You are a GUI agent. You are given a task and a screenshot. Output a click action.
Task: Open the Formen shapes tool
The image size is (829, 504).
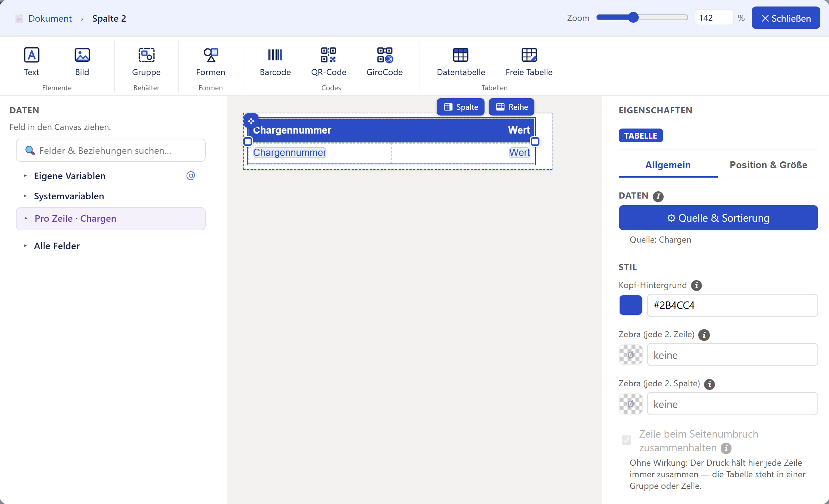(210, 62)
